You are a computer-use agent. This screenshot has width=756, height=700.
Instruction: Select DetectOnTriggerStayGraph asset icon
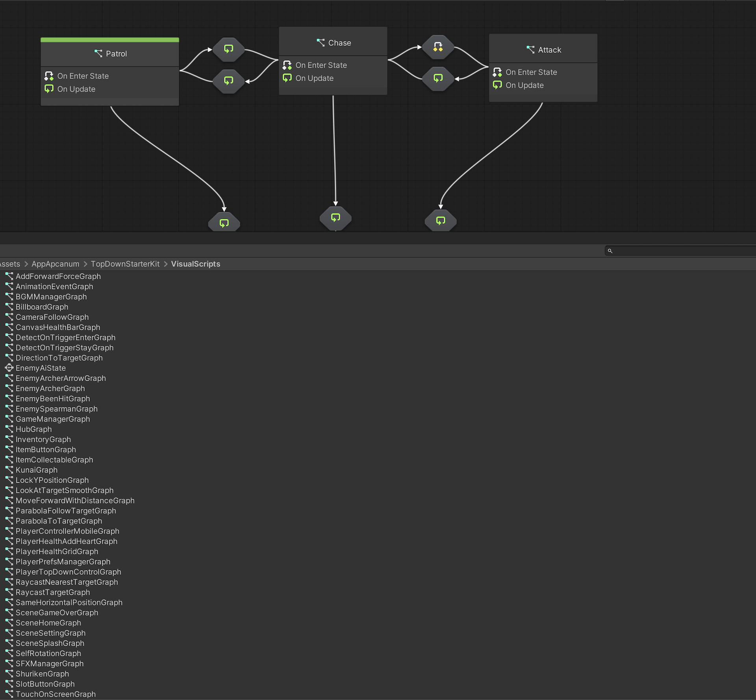[9, 348]
